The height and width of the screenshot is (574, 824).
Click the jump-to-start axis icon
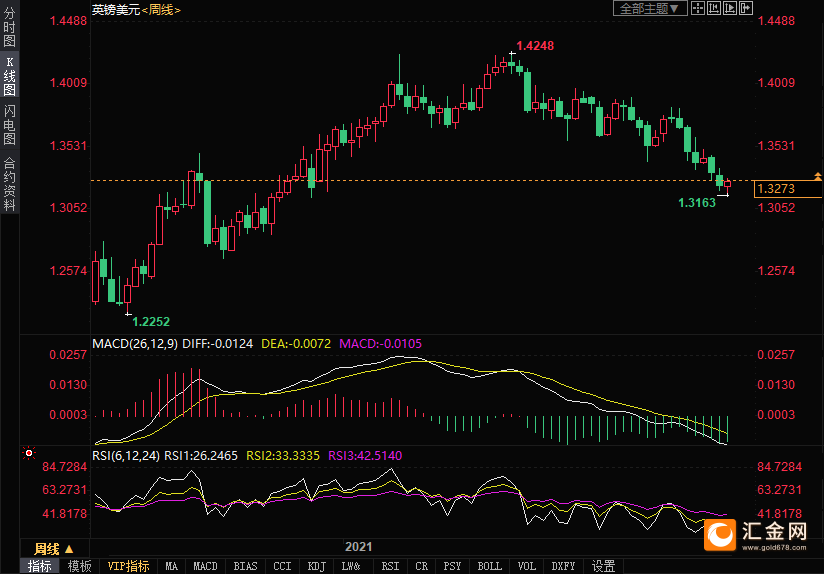(x=714, y=8)
